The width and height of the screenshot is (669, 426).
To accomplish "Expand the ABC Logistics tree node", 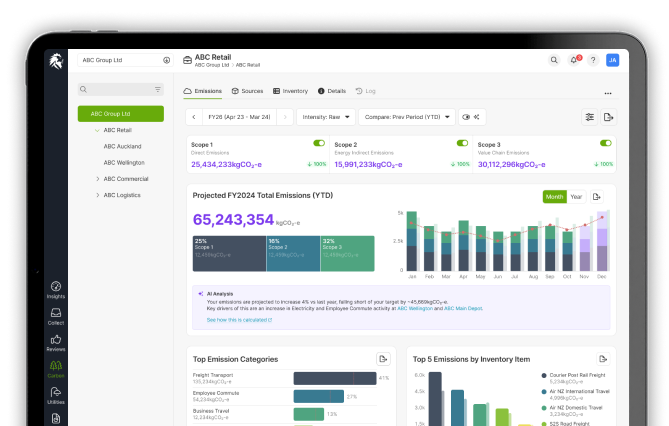I will point(97,195).
